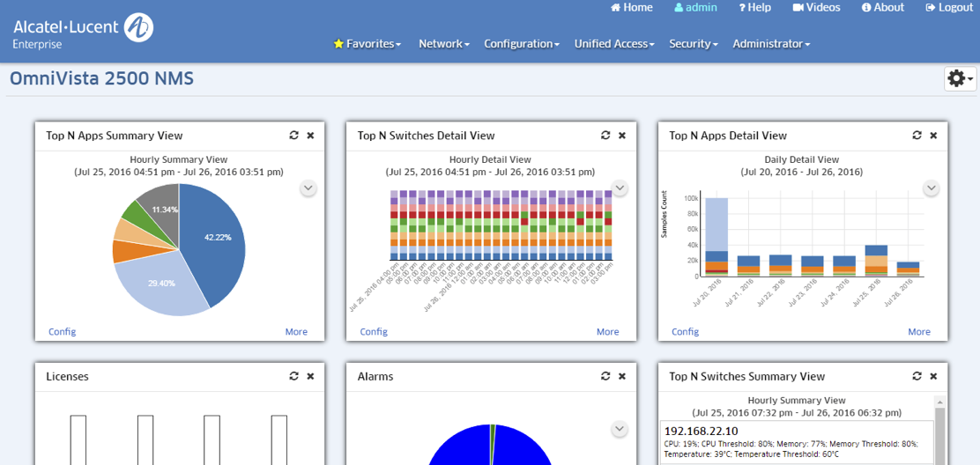
Task: Expand chart options in Top N Apps Summary View
Action: pyautogui.click(x=308, y=188)
